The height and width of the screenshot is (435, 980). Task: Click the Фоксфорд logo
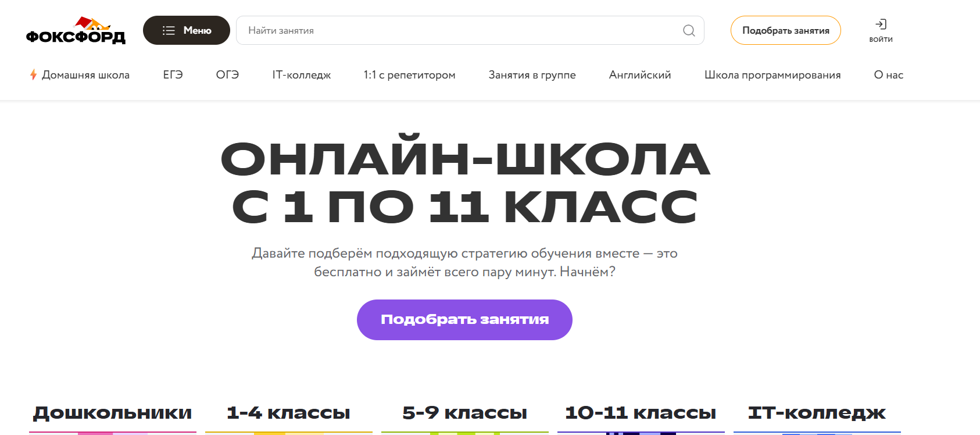coord(76,30)
